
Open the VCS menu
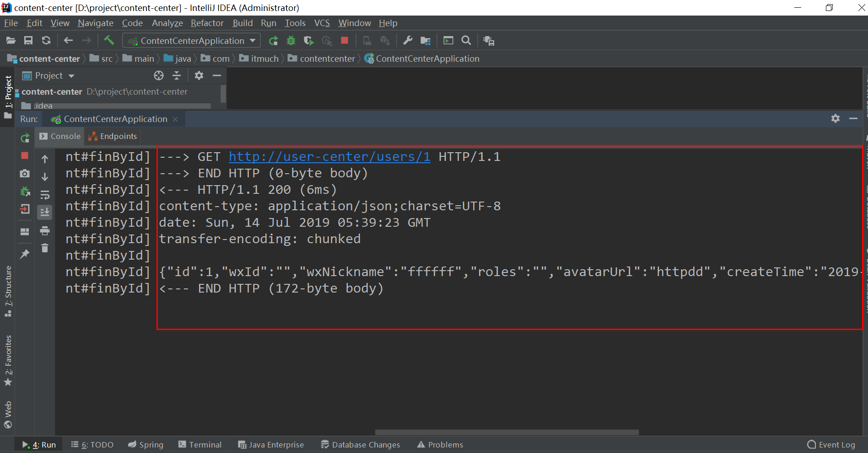point(322,23)
